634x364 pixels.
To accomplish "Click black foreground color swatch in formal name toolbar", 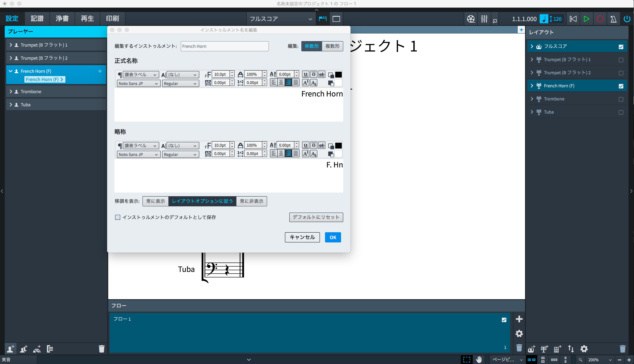I will pos(338,74).
